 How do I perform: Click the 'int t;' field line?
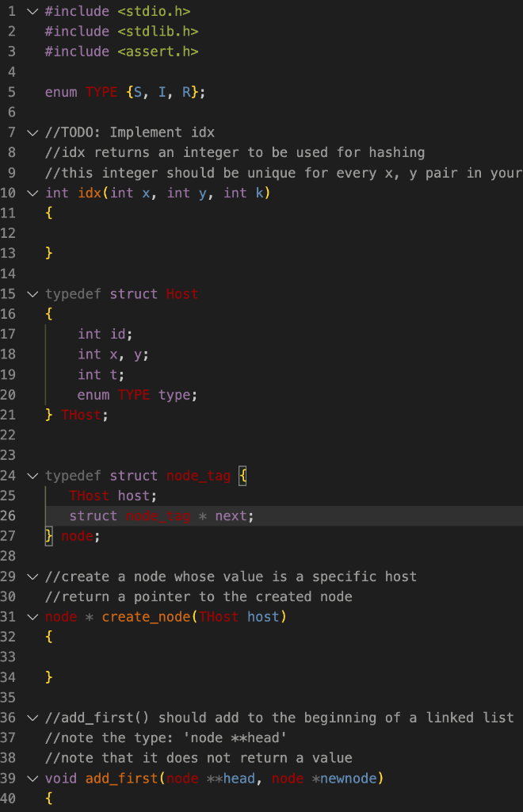coord(101,375)
